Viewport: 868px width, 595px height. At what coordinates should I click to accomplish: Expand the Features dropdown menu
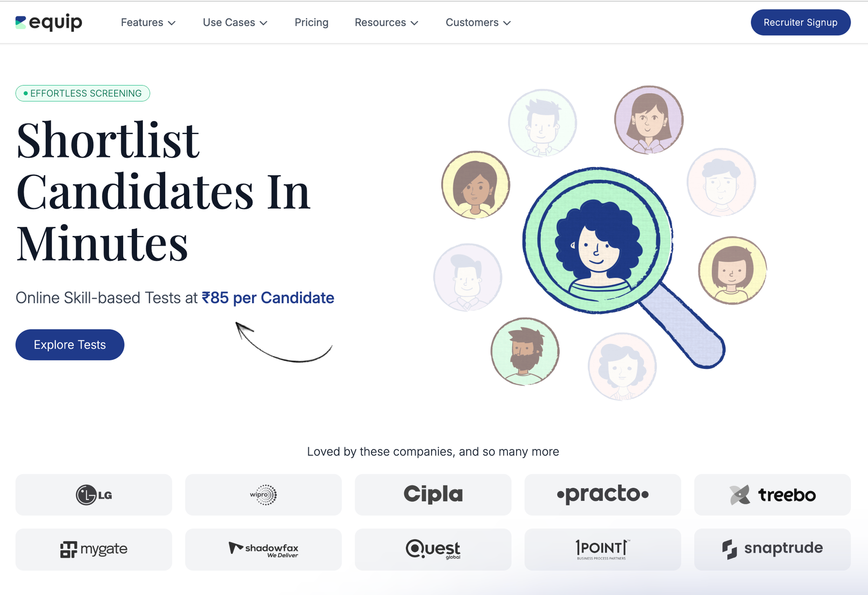point(148,22)
